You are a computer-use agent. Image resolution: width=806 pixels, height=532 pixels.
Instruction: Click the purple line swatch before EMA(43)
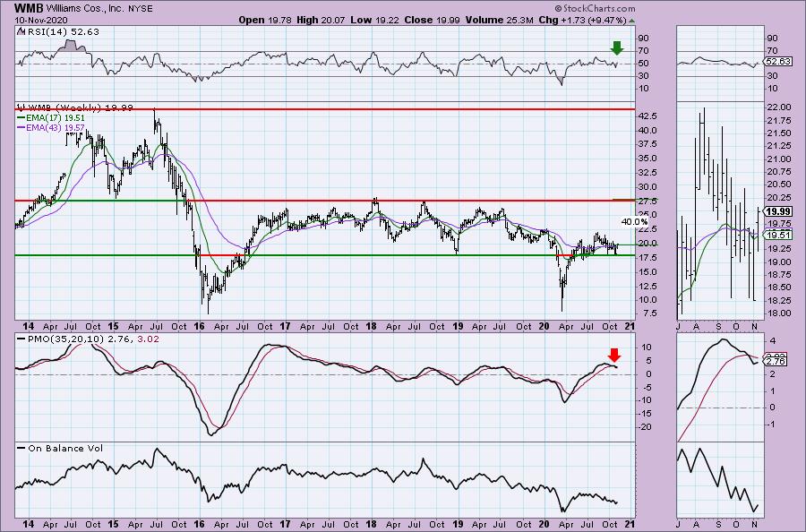tap(21, 127)
